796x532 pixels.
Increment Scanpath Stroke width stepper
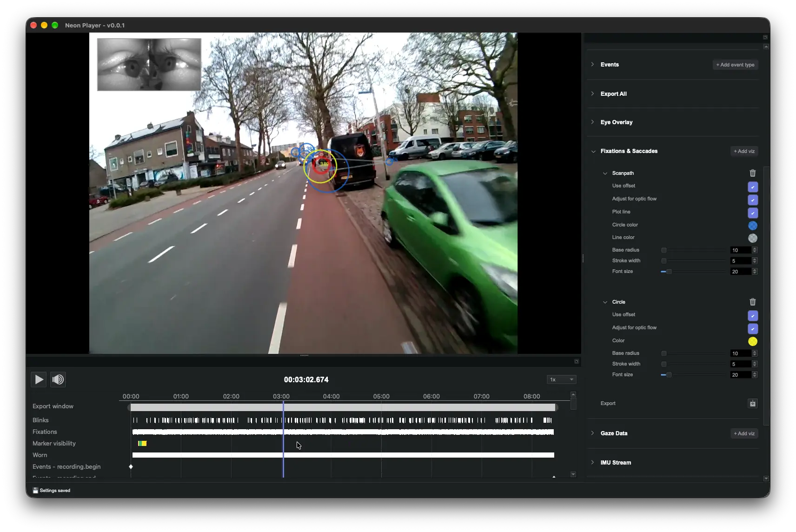click(x=755, y=259)
